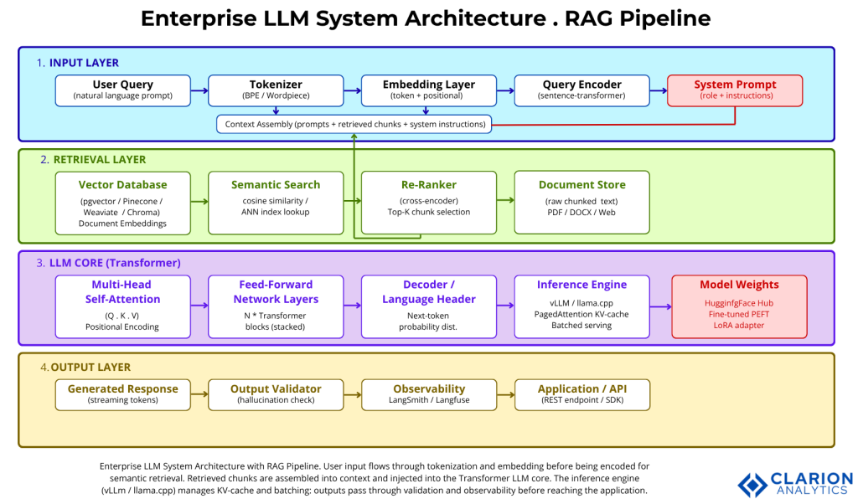Screen dimensions: 858x504
Task: Select the Multi-Head Self-Attention block
Action: pos(122,306)
